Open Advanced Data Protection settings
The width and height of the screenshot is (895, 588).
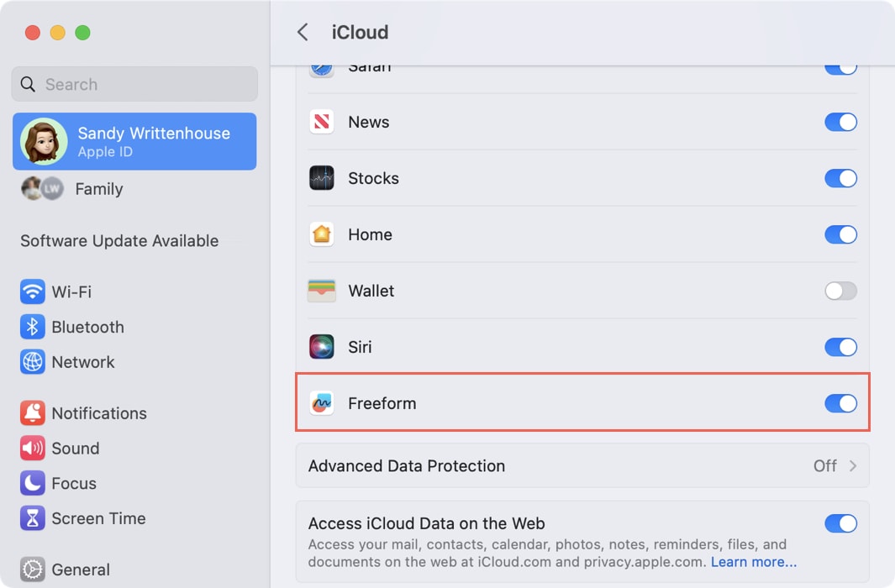[582, 465]
